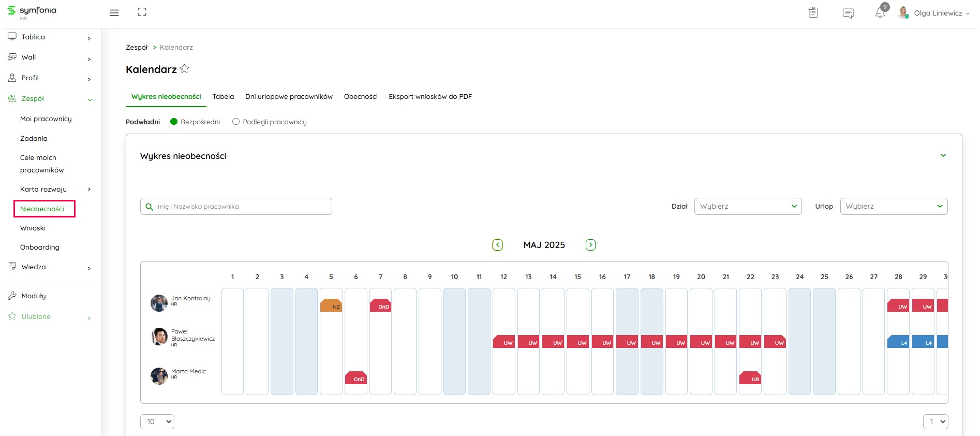Go to next month arrow
Viewport: 980px width, 436px height.
tap(590, 245)
